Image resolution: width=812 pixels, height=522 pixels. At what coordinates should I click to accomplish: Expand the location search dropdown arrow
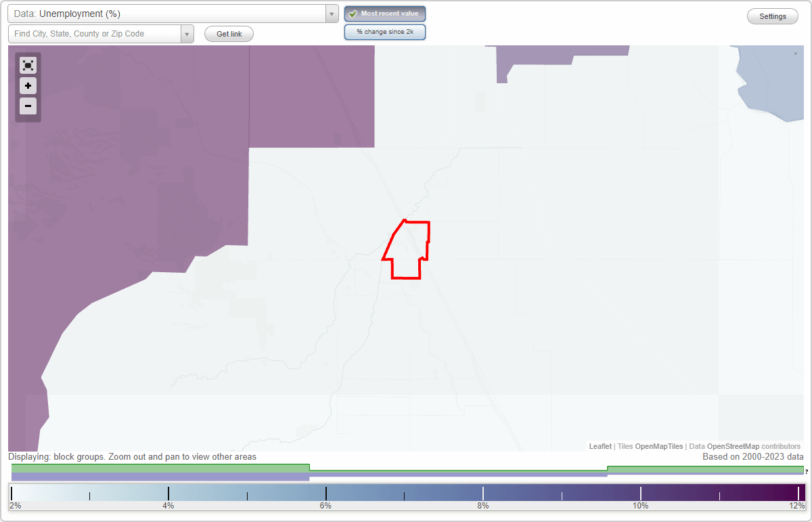[x=187, y=33]
